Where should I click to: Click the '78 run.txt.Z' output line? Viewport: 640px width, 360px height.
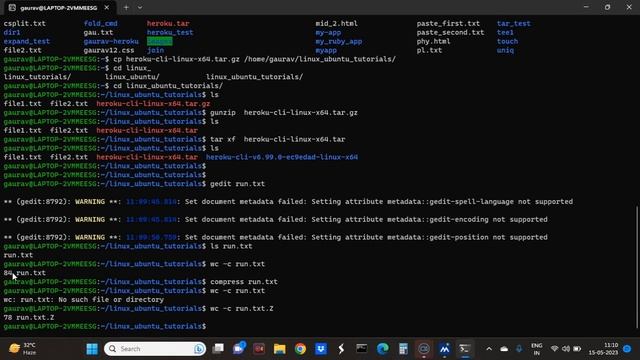click(29, 318)
